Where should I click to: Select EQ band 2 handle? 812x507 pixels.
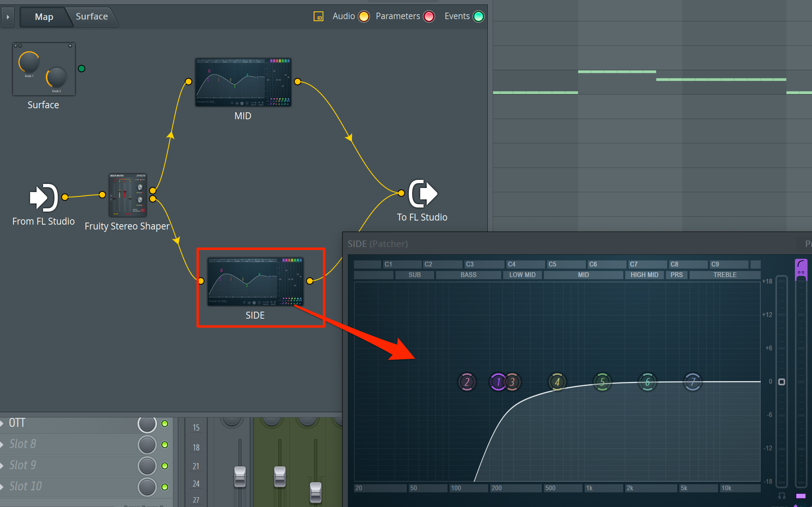pos(467,382)
